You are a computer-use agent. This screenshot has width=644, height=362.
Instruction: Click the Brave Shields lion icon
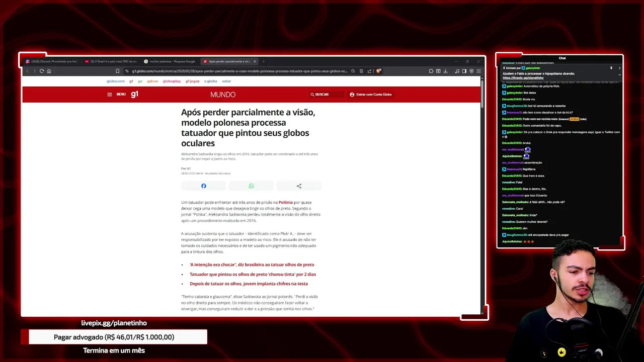(378, 71)
